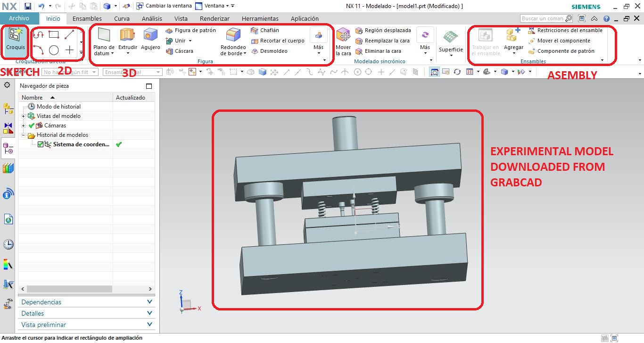Click the Cáscara shell command
Image resolution: width=644 pixels, height=343 pixels.
tap(180, 51)
